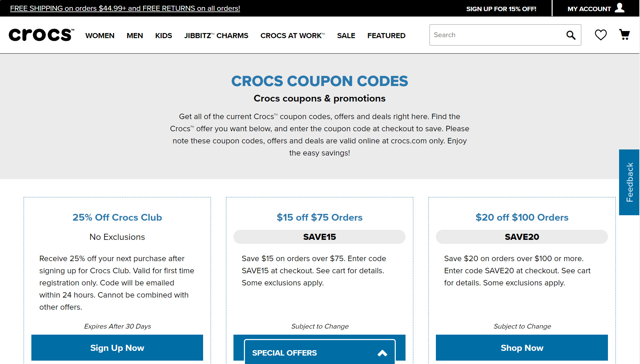Click the Crocs logo
This screenshot has height=364, width=640.
pyautogui.click(x=41, y=35)
